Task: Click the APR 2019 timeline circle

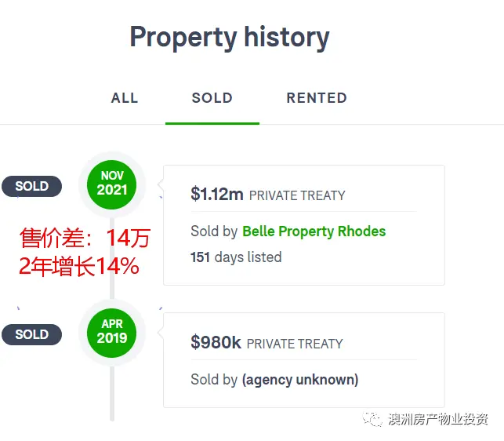Action: (x=112, y=333)
